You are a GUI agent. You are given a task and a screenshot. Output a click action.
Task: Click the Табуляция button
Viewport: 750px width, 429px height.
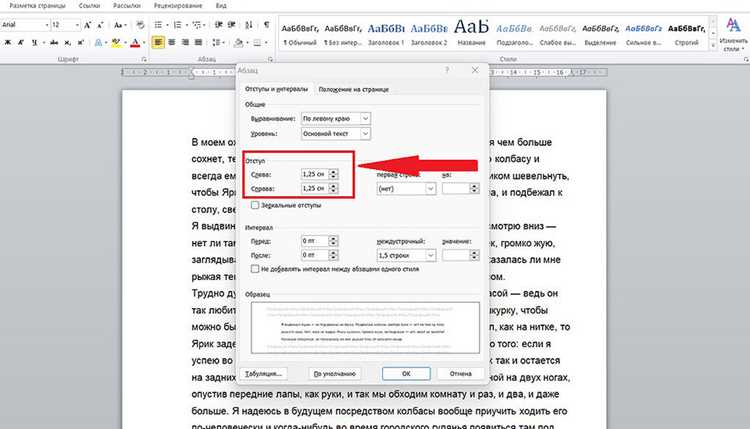(264, 374)
